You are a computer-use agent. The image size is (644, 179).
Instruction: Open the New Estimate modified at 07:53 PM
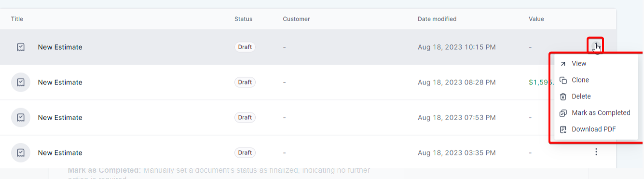click(x=60, y=118)
